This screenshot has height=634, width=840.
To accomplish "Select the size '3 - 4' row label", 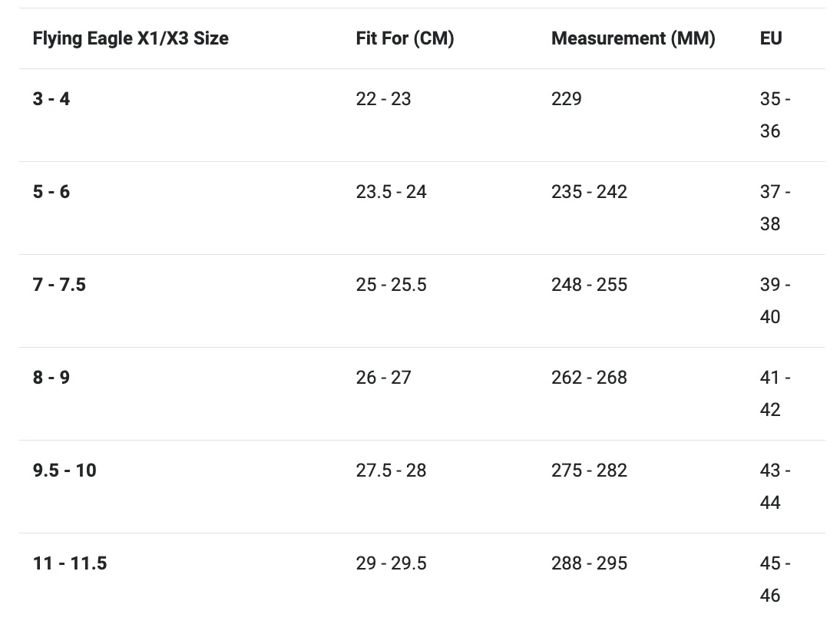I will [51, 99].
